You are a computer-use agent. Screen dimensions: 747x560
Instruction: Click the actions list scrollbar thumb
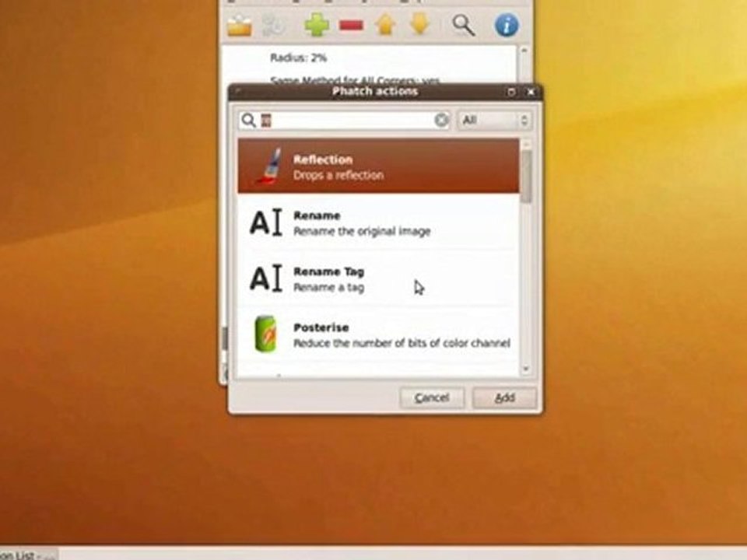coord(526,175)
